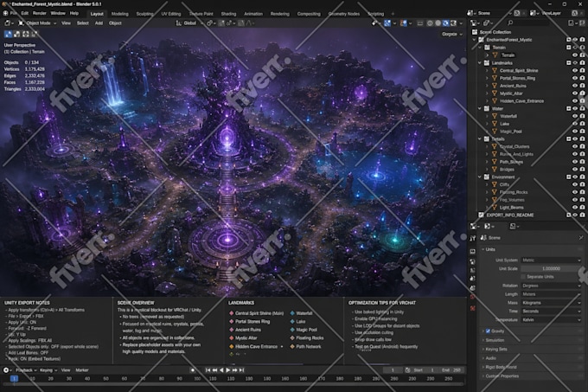Click the Terrain mesh object icon
588x392 pixels.
pos(495,55)
